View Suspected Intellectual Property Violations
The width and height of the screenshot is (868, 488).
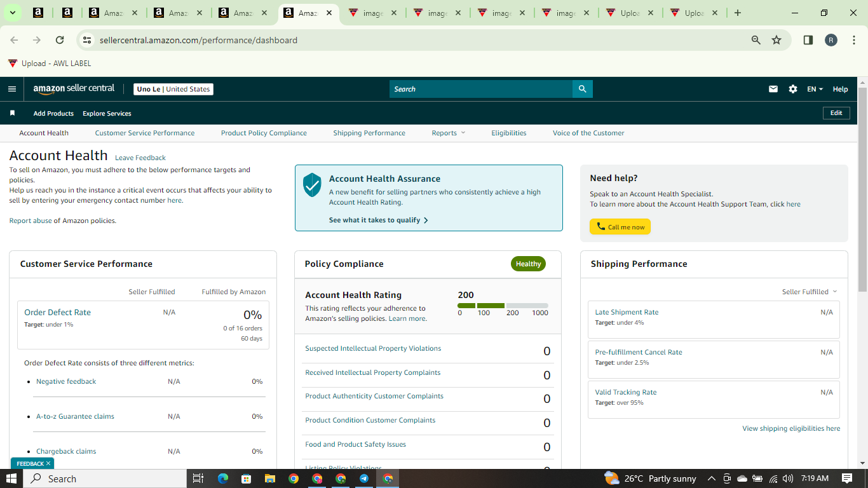click(x=373, y=348)
